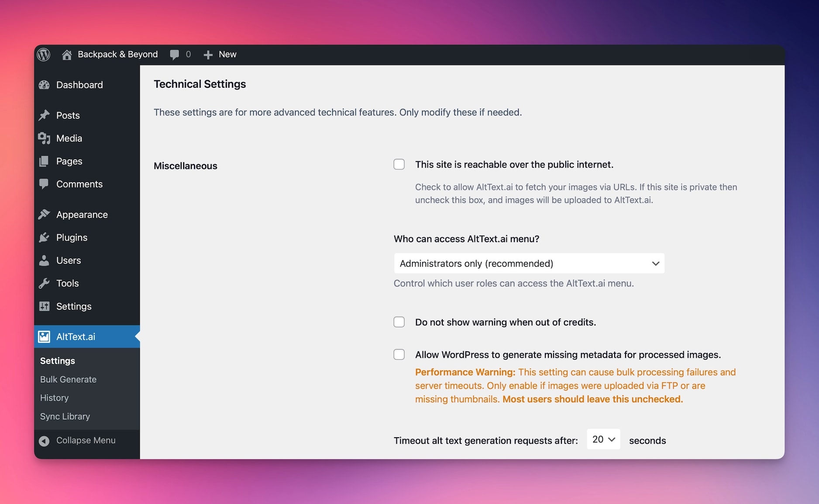The height and width of the screenshot is (504, 819).
Task: Click 'Most users should leave this unchecked.' text
Action: [x=592, y=399]
